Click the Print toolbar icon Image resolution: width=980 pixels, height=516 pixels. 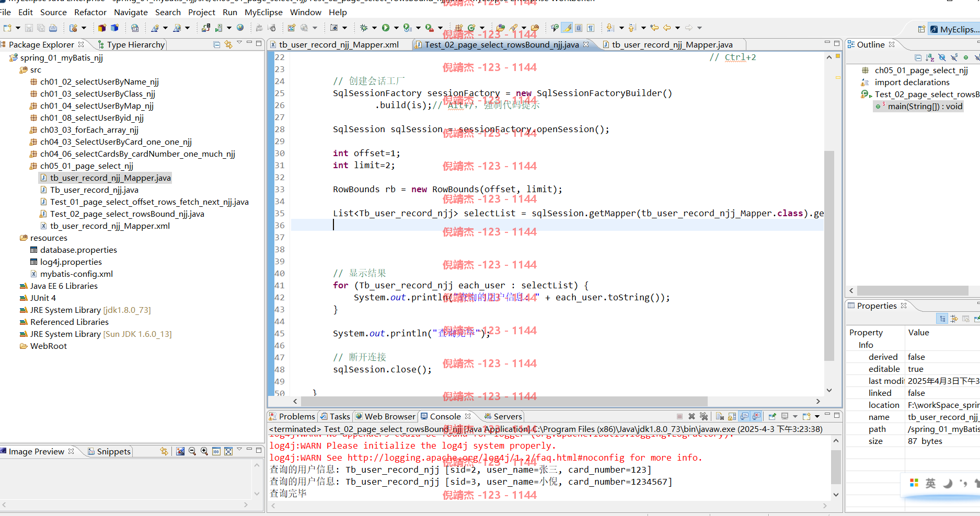click(53, 28)
